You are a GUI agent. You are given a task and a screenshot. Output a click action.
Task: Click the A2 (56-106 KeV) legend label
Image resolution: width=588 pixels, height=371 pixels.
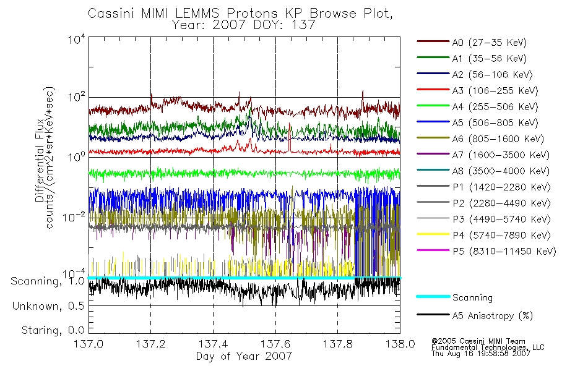492,75
